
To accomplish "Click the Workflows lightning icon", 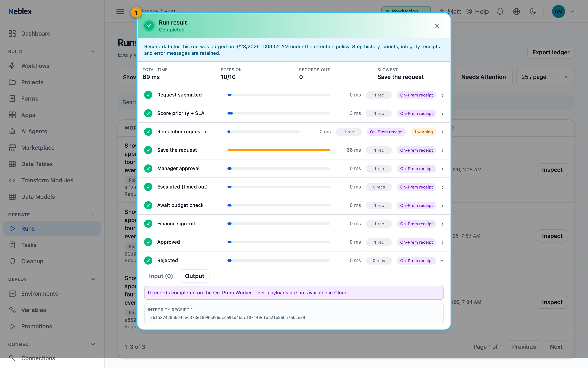I will pyautogui.click(x=12, y=66).
